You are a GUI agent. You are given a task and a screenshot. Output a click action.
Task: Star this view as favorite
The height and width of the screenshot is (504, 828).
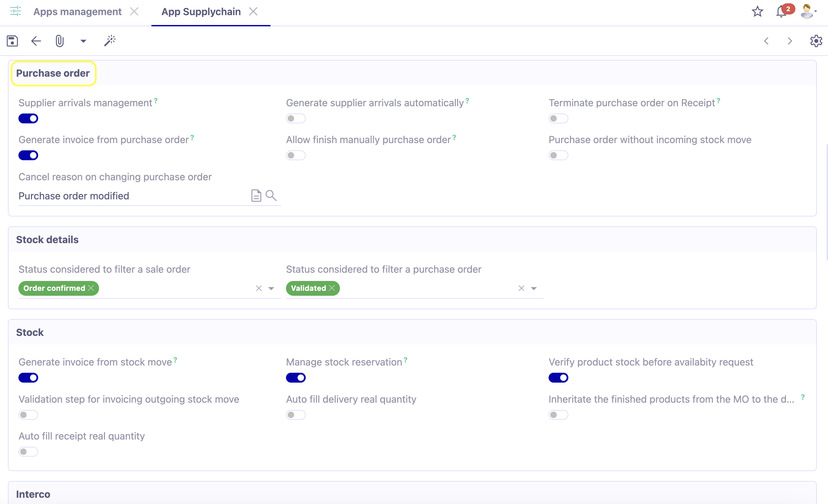click(758, 12)
